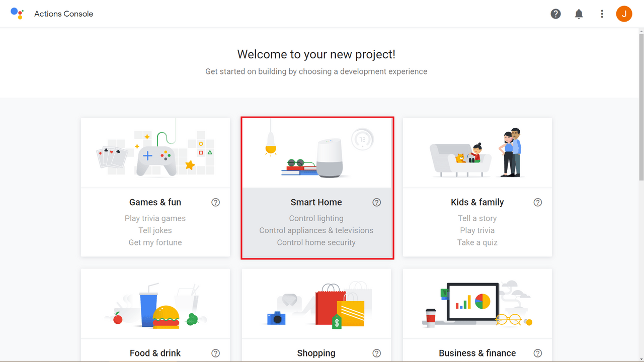The height and width of the screenshot is (362, 644).
Task: Show help for Smart Home
Action: [x=377, y=203]
